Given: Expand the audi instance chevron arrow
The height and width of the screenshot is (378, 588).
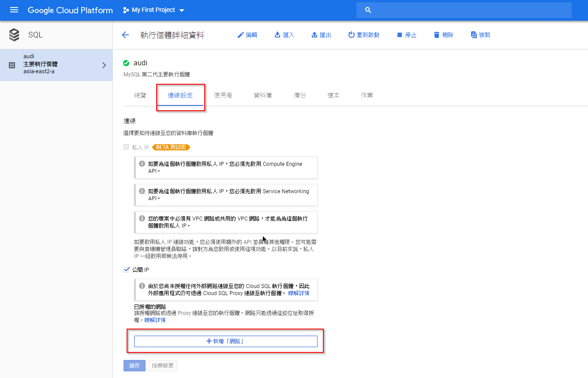Looking at the screenshot, I should tap(104, 65).
